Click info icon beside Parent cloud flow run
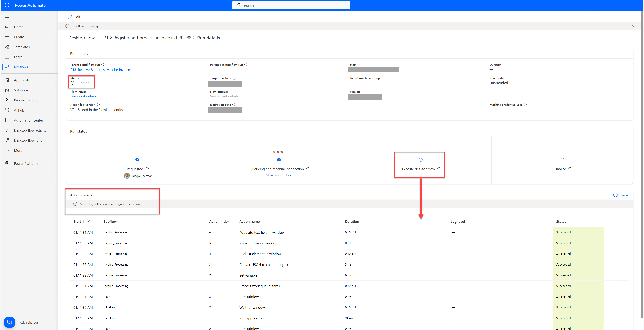Viewport: 644px width, 330px height. coord(103,65)
